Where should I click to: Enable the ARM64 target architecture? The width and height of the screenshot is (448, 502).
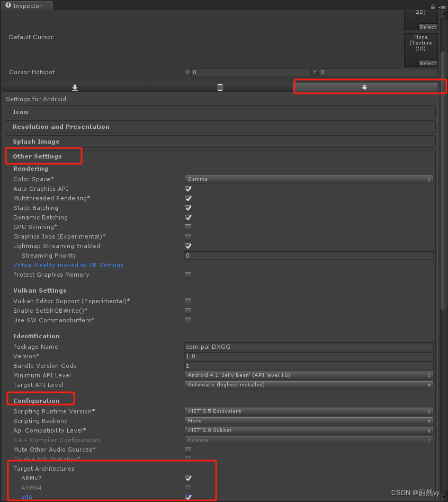188,488
